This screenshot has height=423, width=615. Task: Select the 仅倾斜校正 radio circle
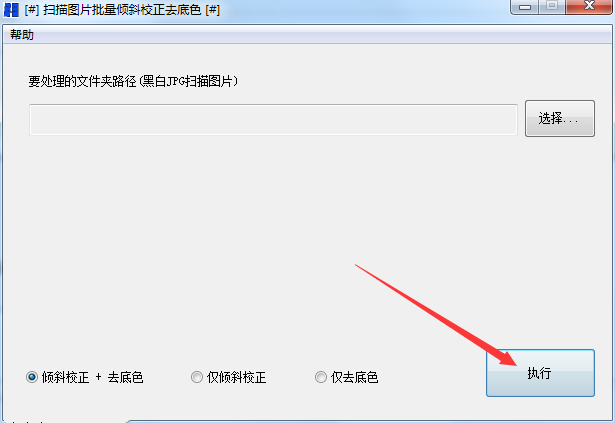click(197, 377)
